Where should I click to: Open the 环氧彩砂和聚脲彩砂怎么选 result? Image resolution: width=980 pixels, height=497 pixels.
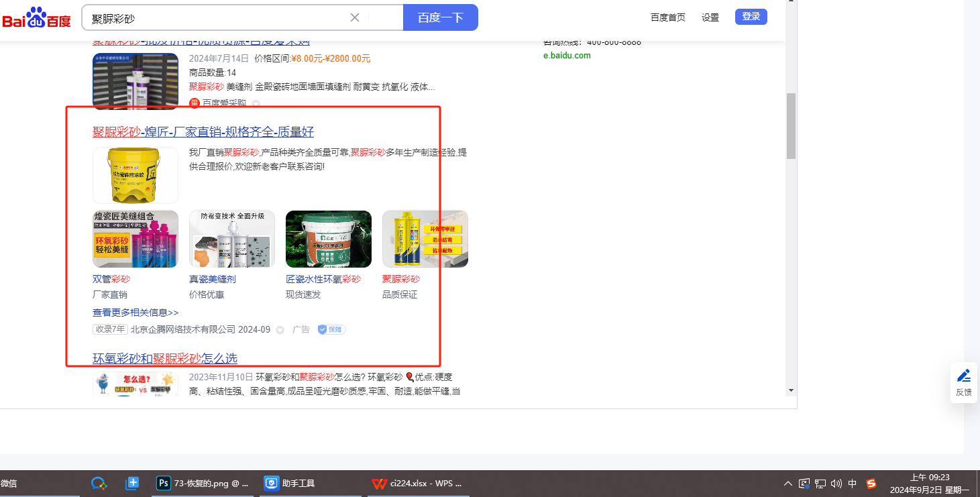tap(165, 359)
